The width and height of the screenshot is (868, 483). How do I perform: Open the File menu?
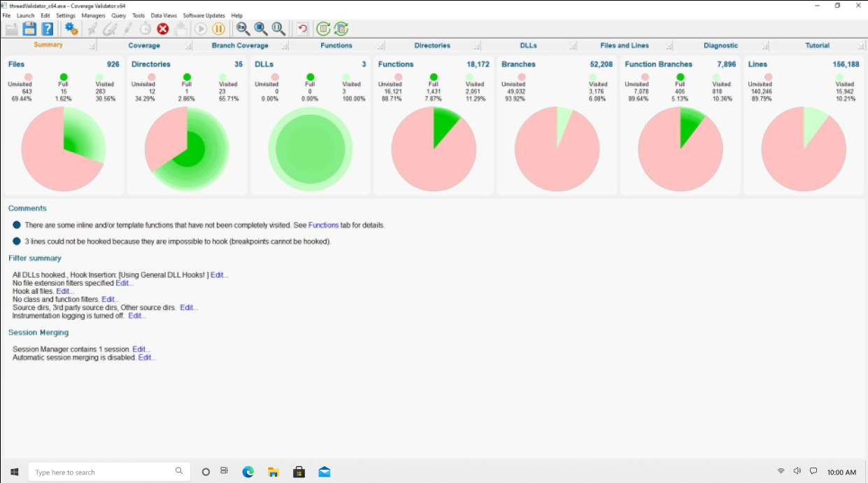(x=6, y=15)
